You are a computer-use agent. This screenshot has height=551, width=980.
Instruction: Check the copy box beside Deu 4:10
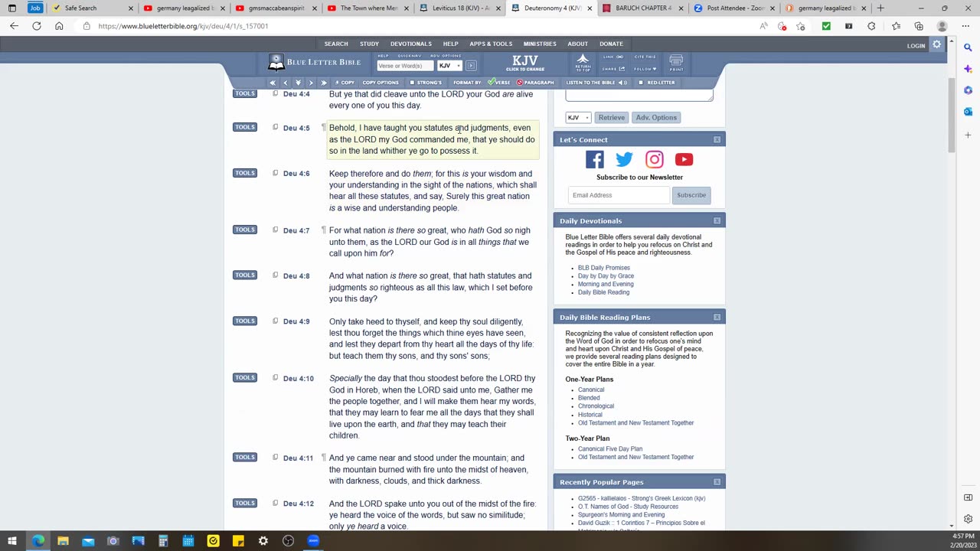[275, 378]
